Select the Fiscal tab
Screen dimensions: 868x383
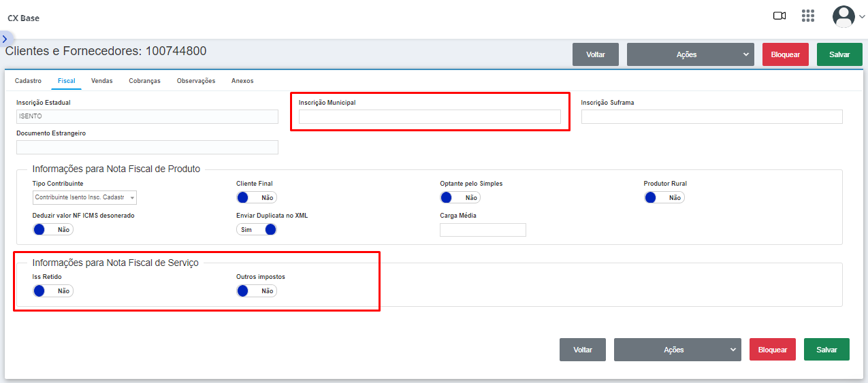[67, 81]
